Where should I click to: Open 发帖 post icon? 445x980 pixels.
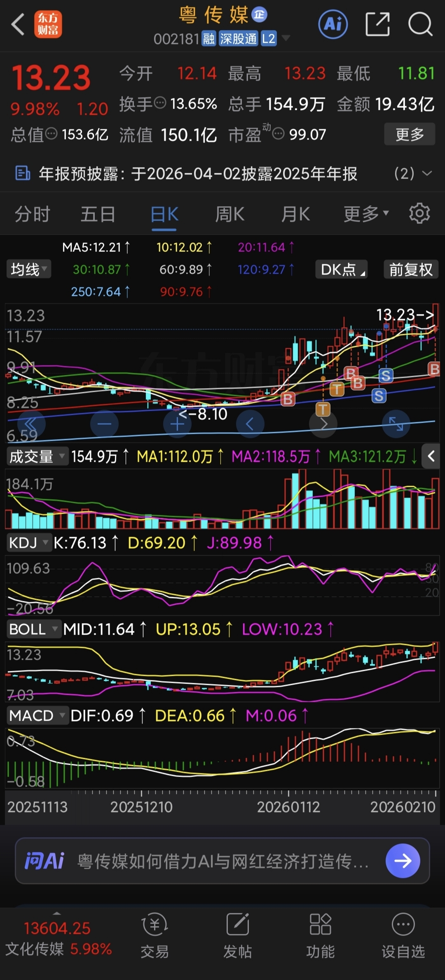238,936
